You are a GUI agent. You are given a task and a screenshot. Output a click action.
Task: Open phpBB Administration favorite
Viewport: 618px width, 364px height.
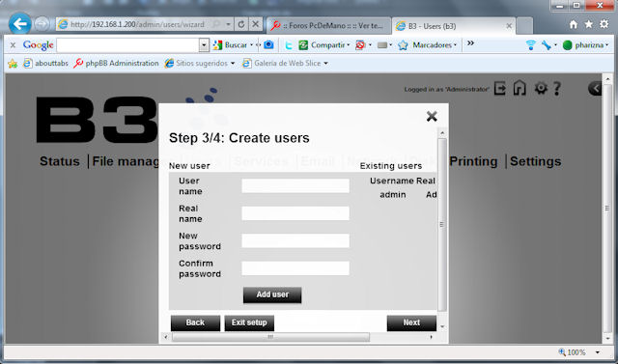click(116, 63)
